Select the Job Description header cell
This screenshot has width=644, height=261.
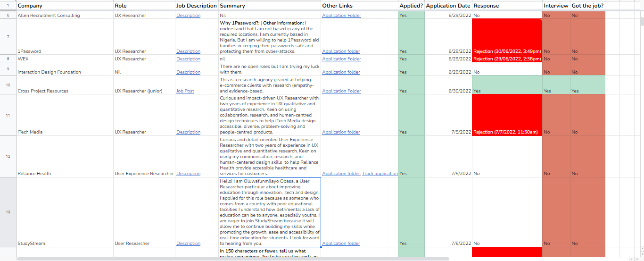pyautogui.click(x=197, y=6)
